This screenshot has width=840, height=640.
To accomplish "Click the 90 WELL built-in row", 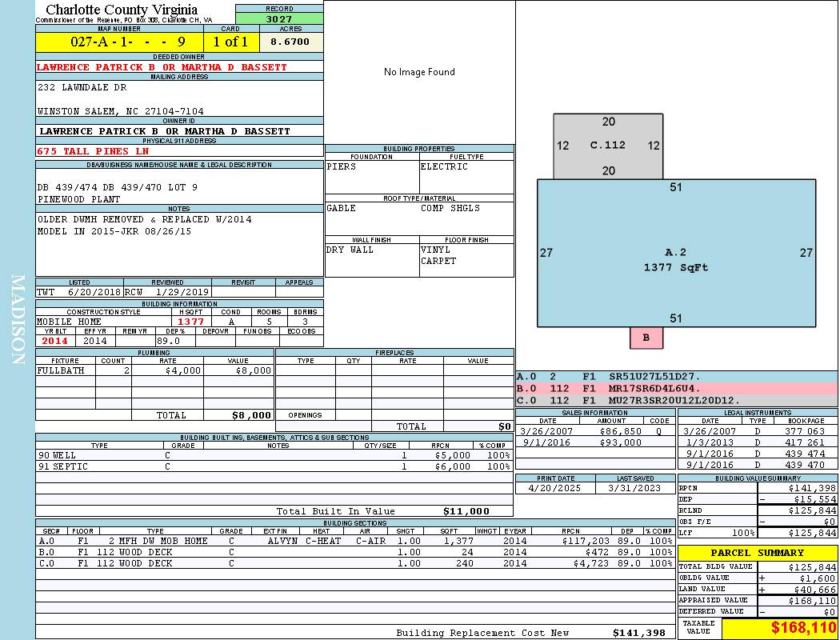I will click(272, 454).
